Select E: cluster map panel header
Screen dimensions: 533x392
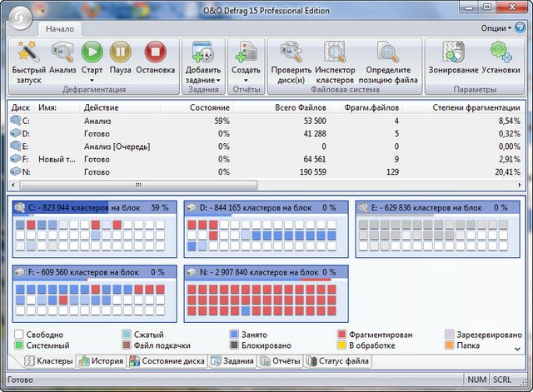[x=438, y=207]
